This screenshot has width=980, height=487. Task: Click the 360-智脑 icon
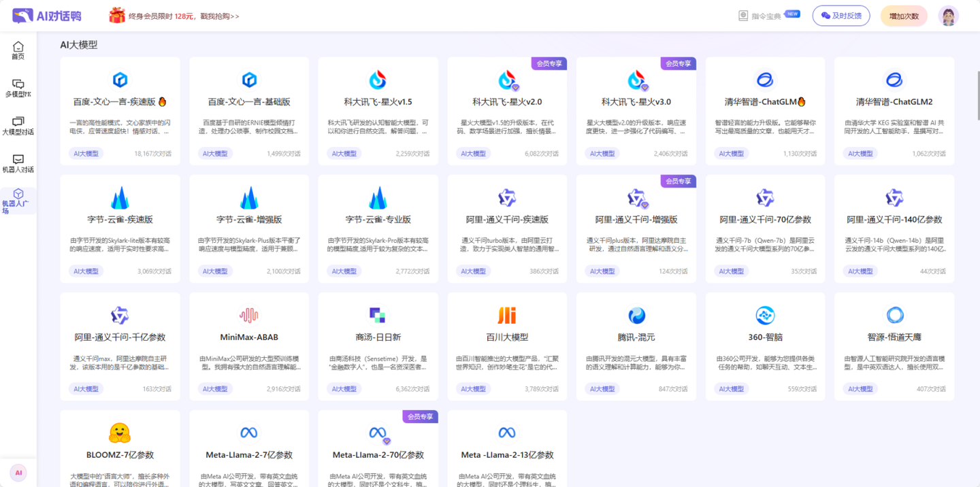pyautogui.click(x=765, y=316)
